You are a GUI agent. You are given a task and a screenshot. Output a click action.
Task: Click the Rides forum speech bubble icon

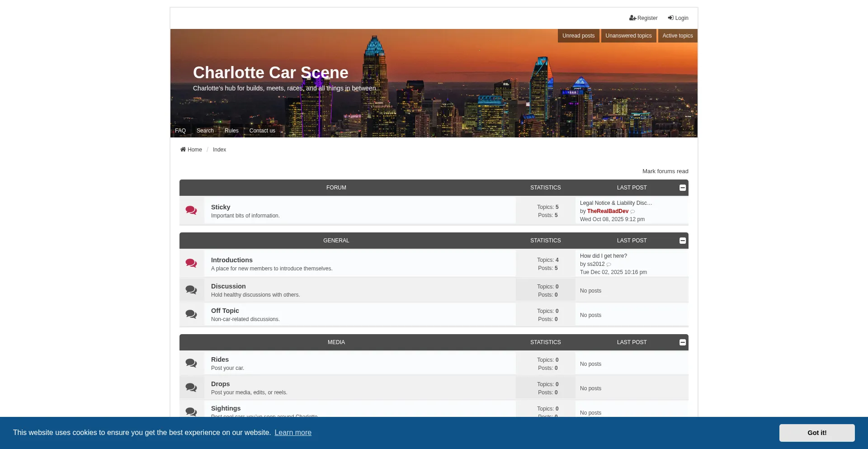[x=191, y=363]
